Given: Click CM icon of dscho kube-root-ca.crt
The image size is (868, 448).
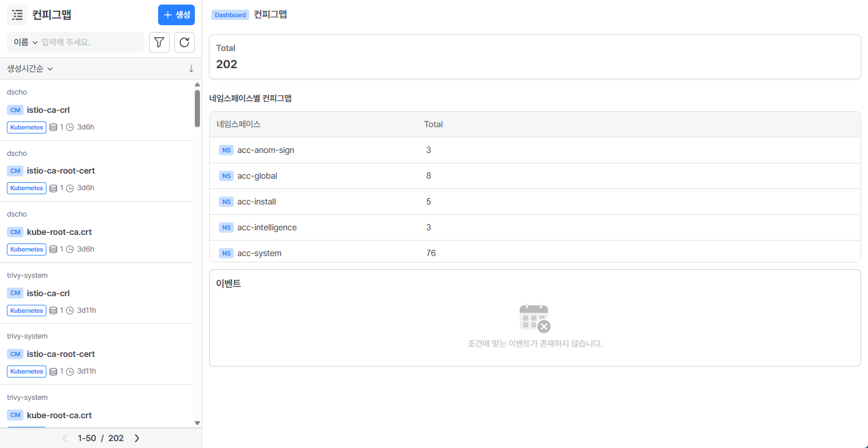Looking at the screenshot, I should pyautogui.click(x=15, y=232).
